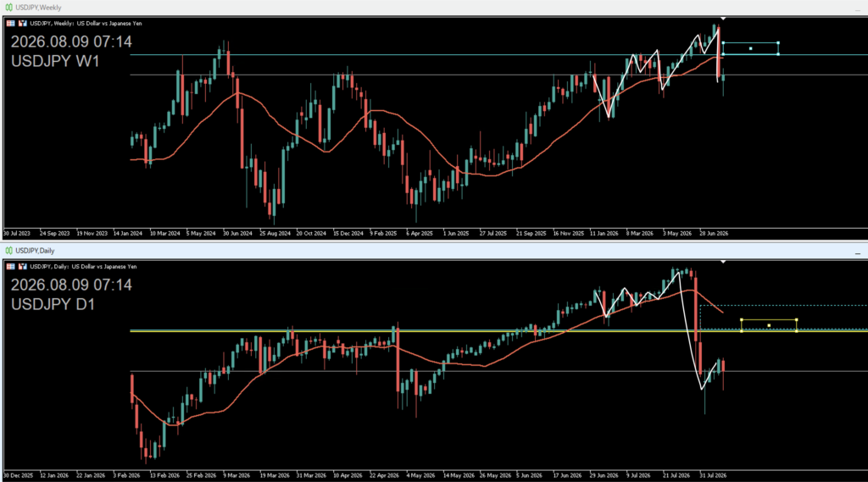Click 'USDJPY, Weekly: US Dollar vs Japanese Yen' caption
Screen dimensions: 868x482
point(86,23)
